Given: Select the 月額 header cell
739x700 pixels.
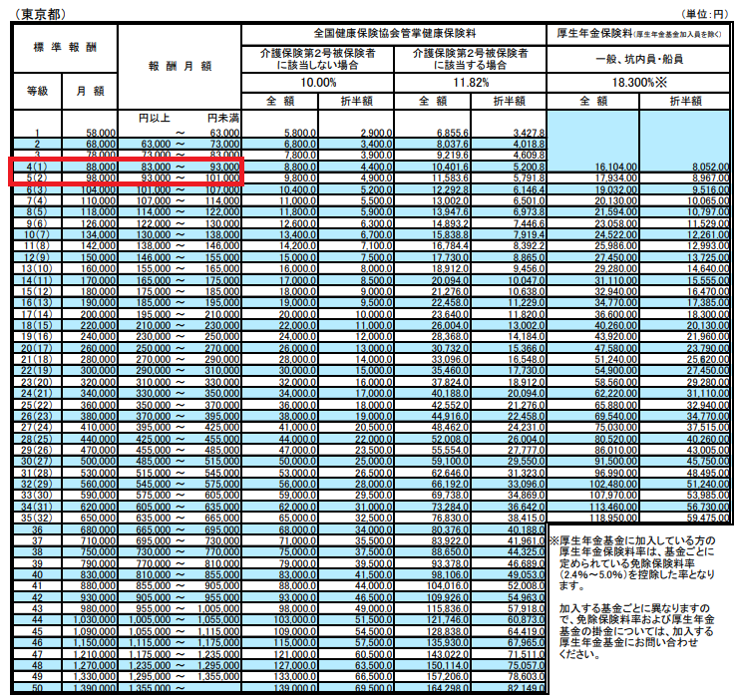Looking at the screenshot, I should [x=88, y=91].
